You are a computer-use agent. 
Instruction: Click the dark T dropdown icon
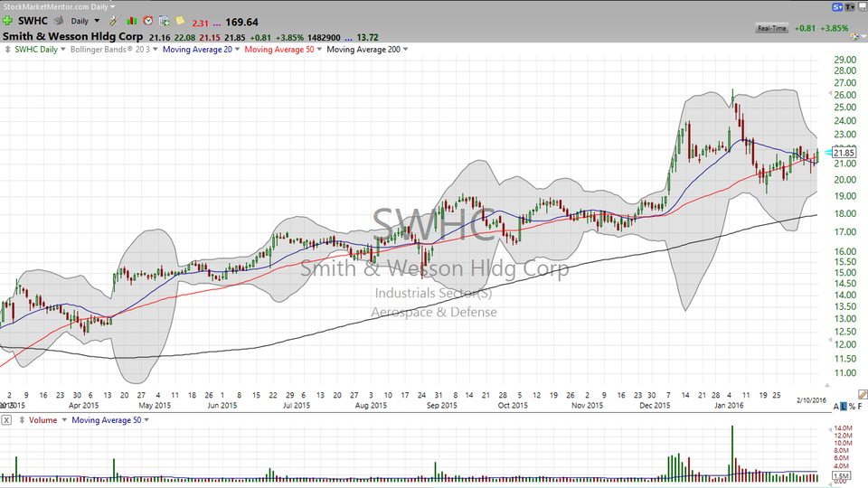click(850, 7)
